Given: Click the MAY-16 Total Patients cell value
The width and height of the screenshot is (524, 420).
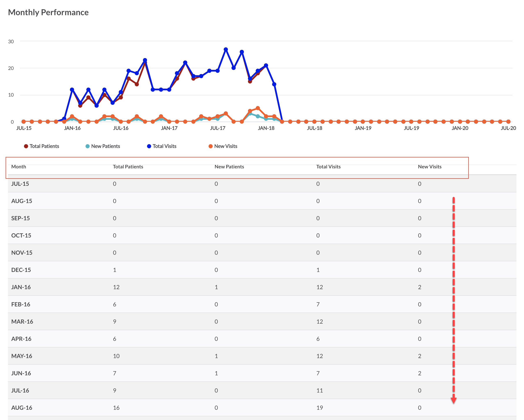Looking at the screenshot, I should point(116,356).
